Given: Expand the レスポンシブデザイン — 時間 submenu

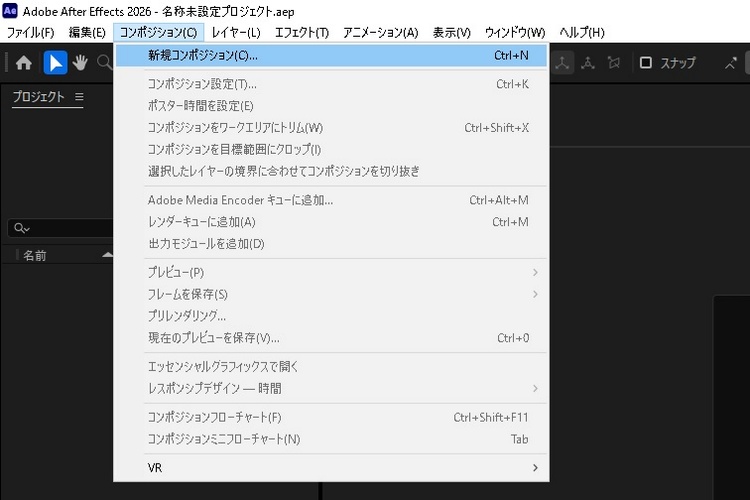Looking at the screenshot, I should click(x=535, y=388).
